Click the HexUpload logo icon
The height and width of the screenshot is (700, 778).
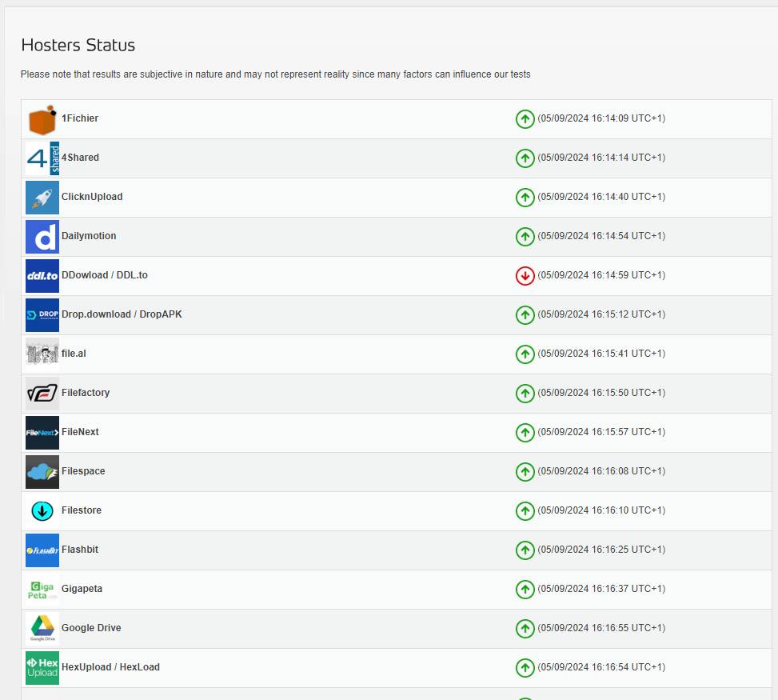(x=42, y=668)
